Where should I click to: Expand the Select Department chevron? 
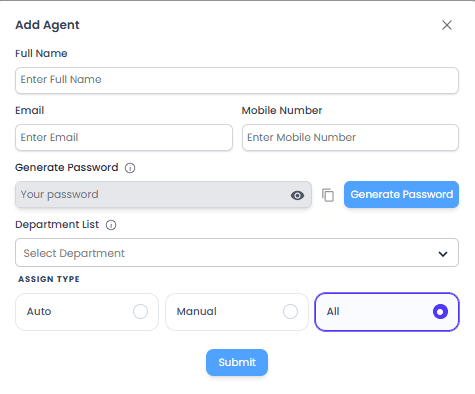(x=443, y=254)
